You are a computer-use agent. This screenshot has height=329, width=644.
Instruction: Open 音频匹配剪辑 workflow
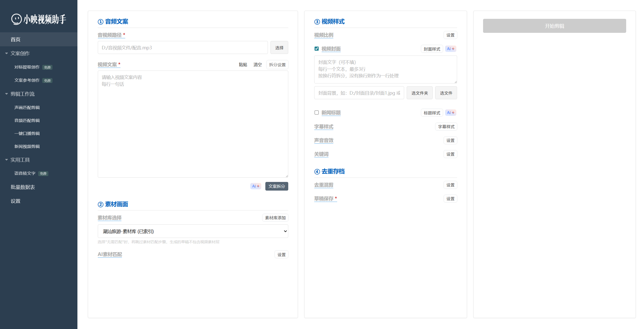[27, 121]
